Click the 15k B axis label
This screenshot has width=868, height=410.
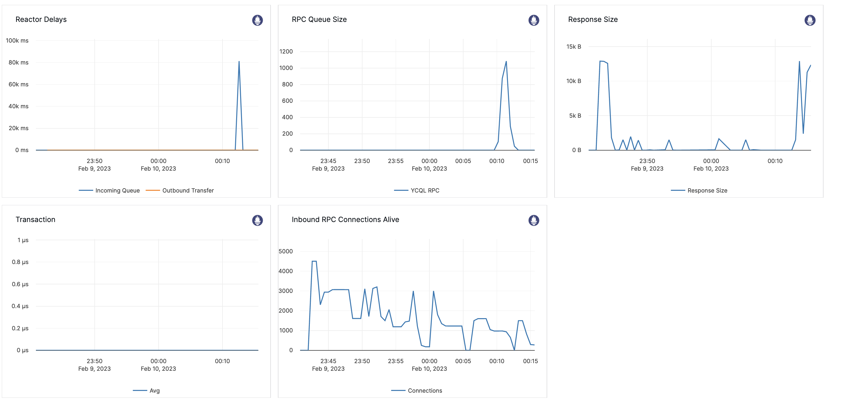pos(574,47)
